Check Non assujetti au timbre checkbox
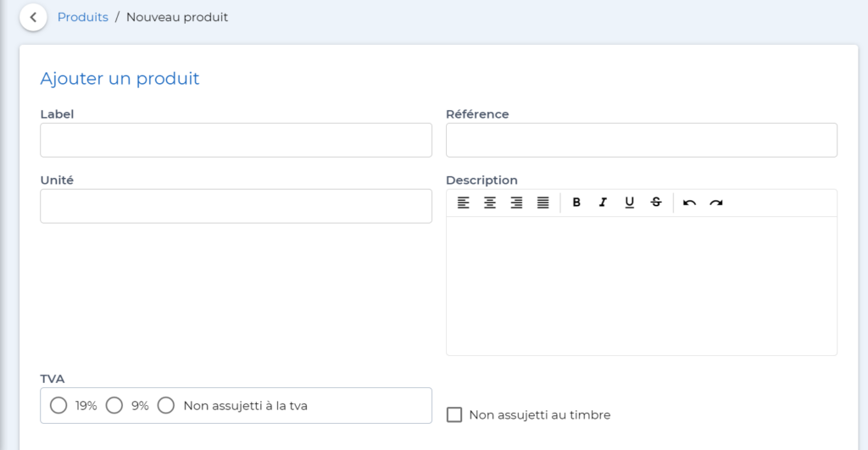Image resolution: width=868 pixels, height=450 pixels. 454,414
